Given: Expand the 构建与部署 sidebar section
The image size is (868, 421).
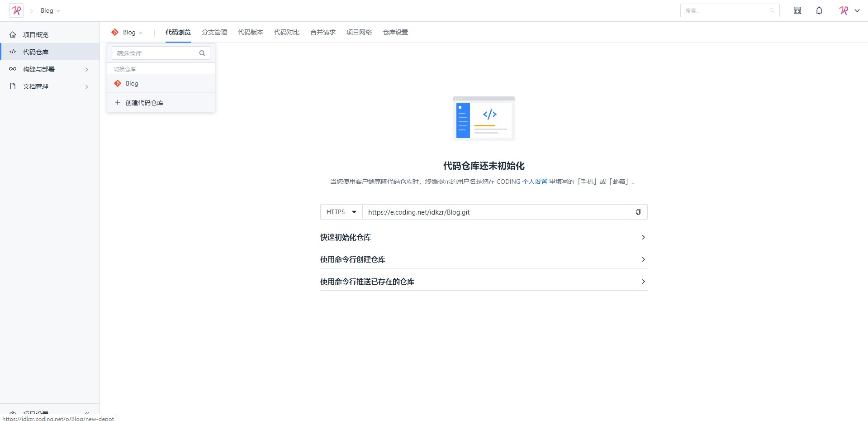Looking at the screenshot, I should click(86, 69).
